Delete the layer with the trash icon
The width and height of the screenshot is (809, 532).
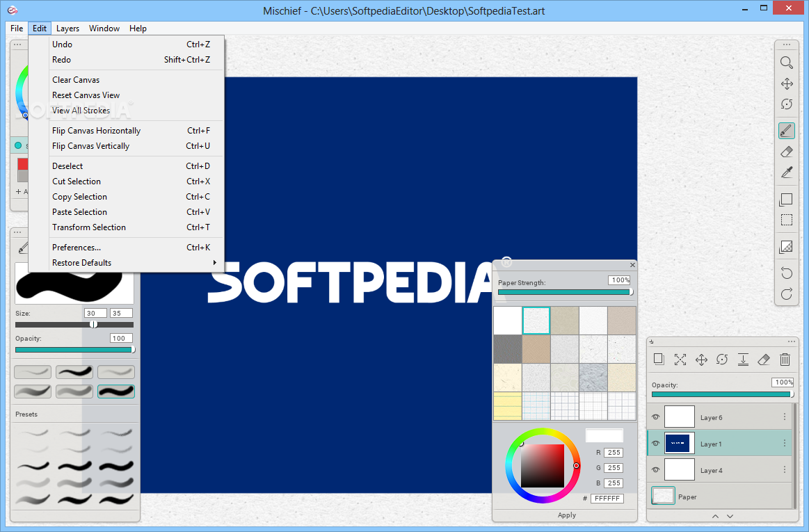click(785, 359)
